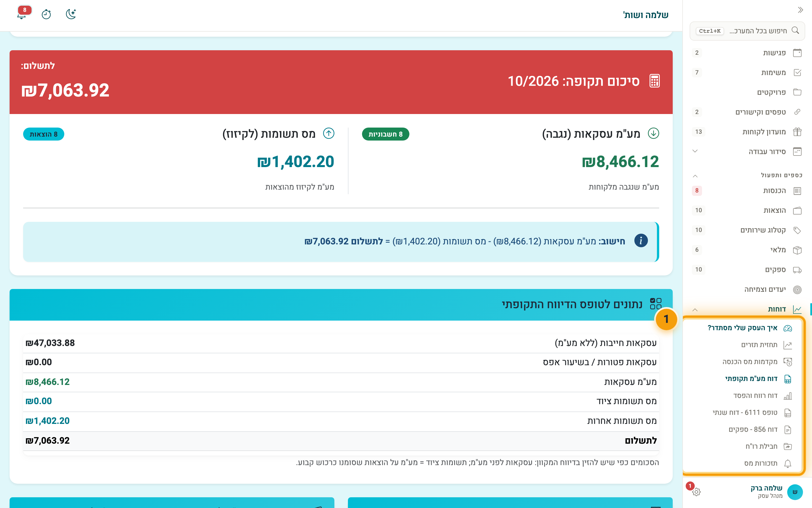
Task: Open פגישות in the sidebar
Action: point(747,53)
